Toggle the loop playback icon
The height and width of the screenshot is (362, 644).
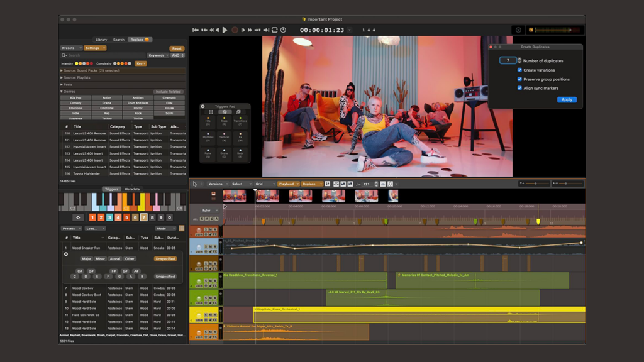tap(275, 30)
